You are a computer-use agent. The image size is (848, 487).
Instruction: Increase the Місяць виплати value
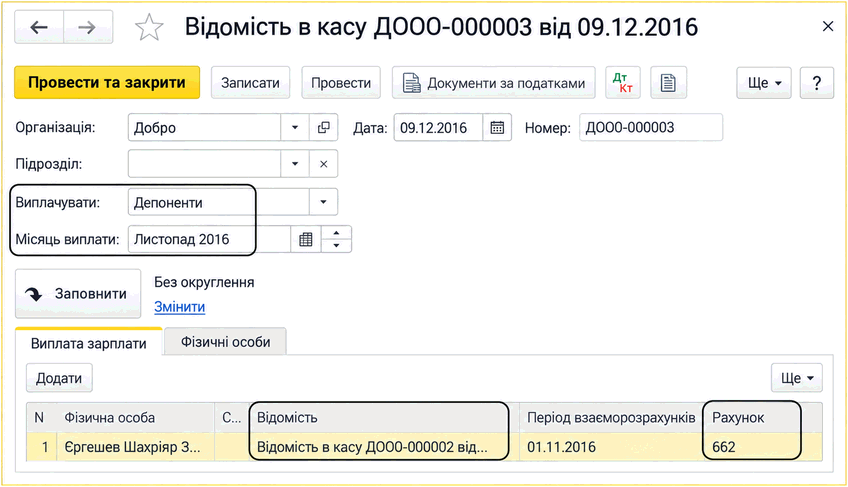[x=336, y=233]
